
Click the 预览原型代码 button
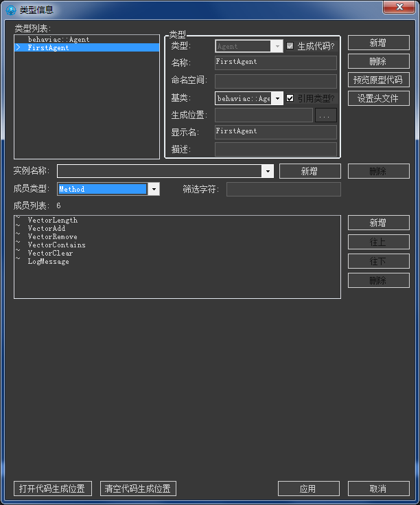pos(379,80)
